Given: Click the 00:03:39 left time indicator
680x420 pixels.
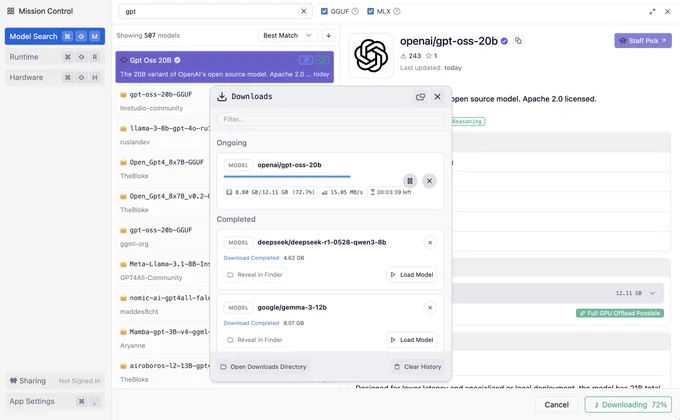Looking at the screenshot, I should click(x=391, y=192).
